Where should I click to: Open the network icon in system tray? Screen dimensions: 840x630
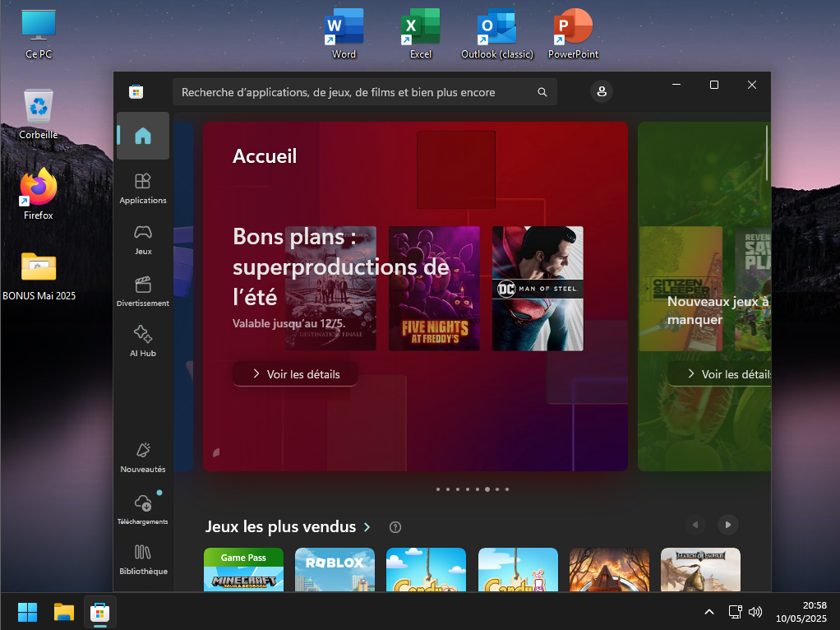click(735, 612)
